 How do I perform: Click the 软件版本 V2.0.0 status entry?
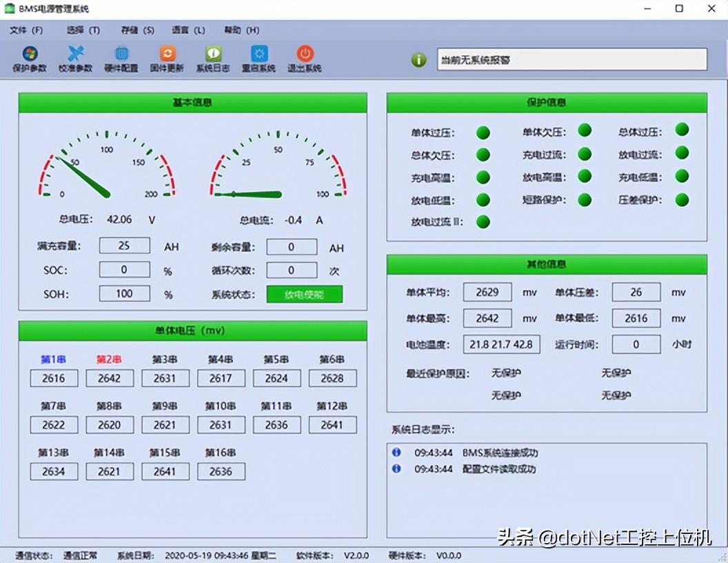[x=332, y=555]
